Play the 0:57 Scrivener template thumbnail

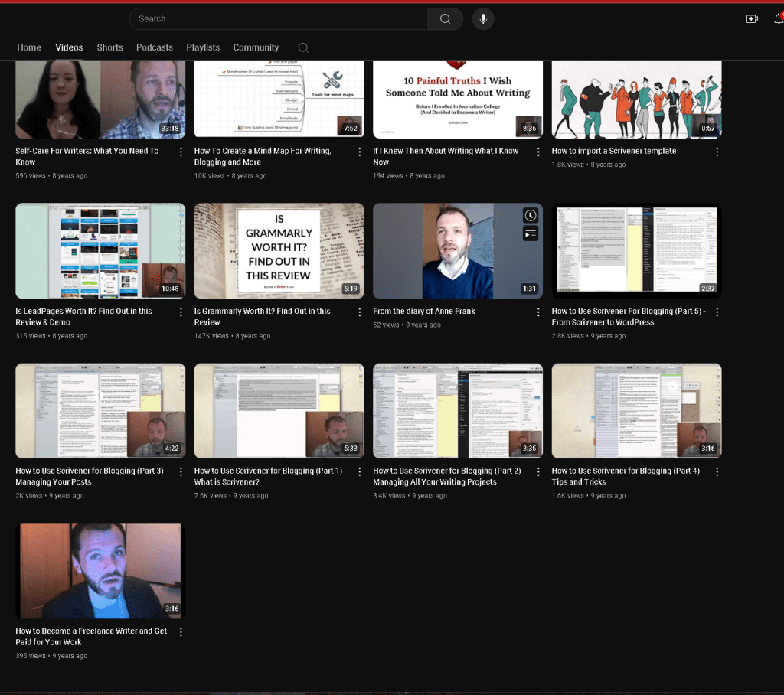point(636,100)
